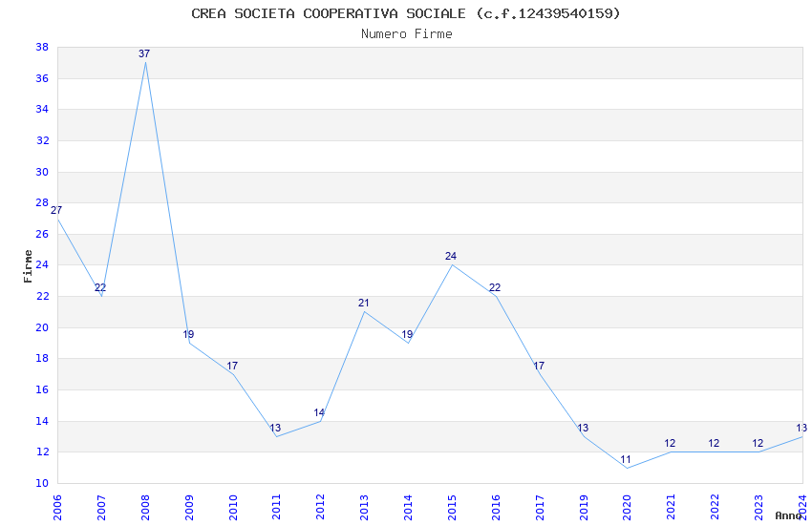Click data label 19 for year 2009

(x=188, y=335)
